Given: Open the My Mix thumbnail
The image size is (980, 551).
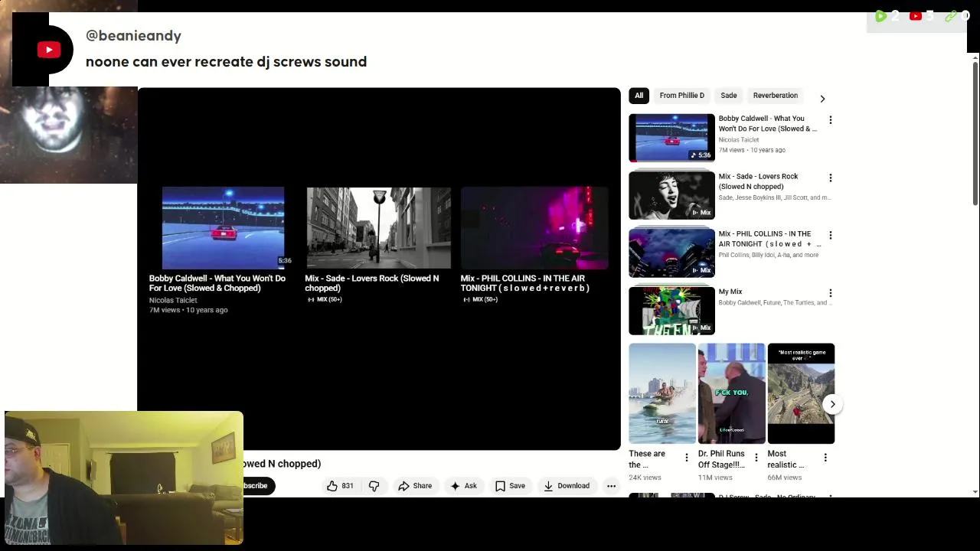Looking at the screenshot, I should [671, 311].
